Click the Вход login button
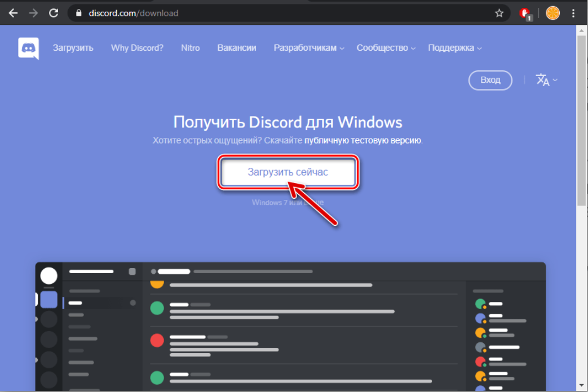The width and height of the screenshot is (588, 392). [490, 80]
